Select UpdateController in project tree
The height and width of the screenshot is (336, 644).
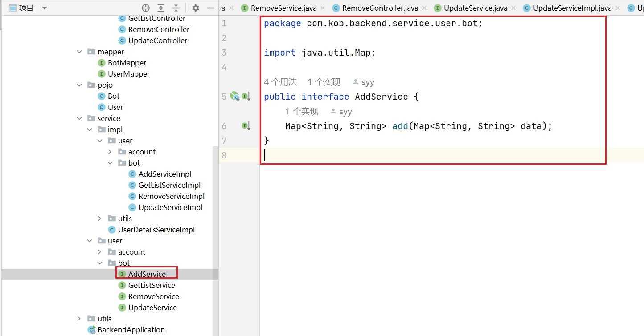(158, 40)
